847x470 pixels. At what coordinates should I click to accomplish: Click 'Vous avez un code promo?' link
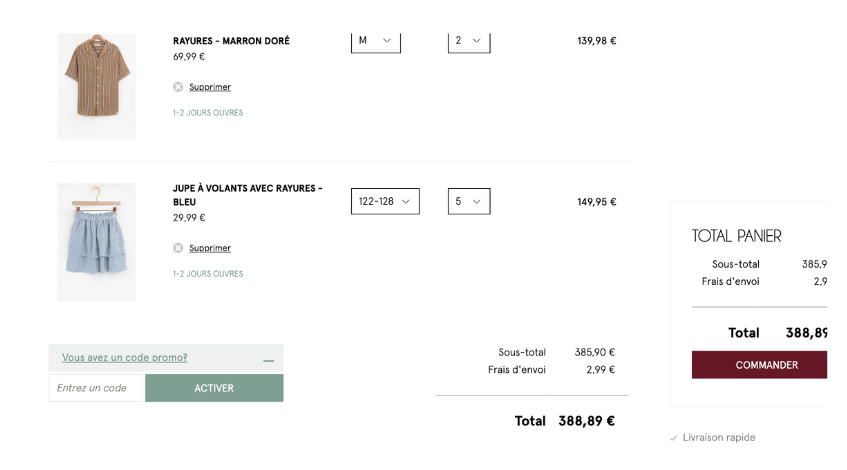click(125, 358)
